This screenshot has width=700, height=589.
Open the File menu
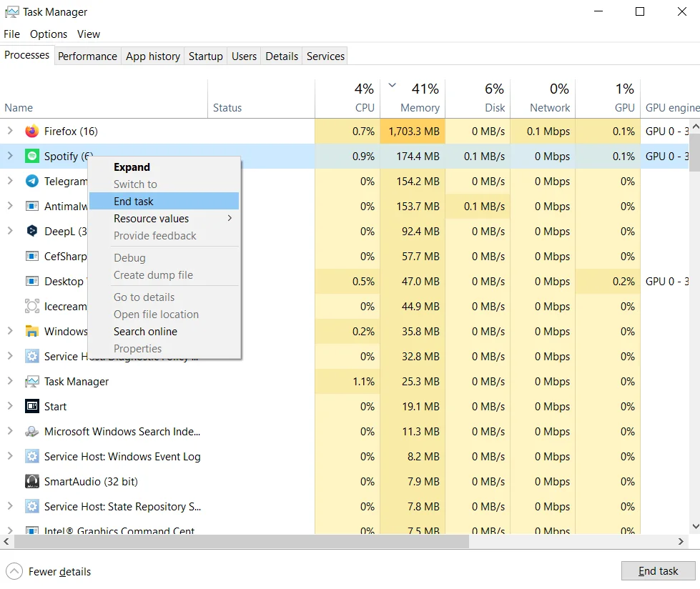11,34
